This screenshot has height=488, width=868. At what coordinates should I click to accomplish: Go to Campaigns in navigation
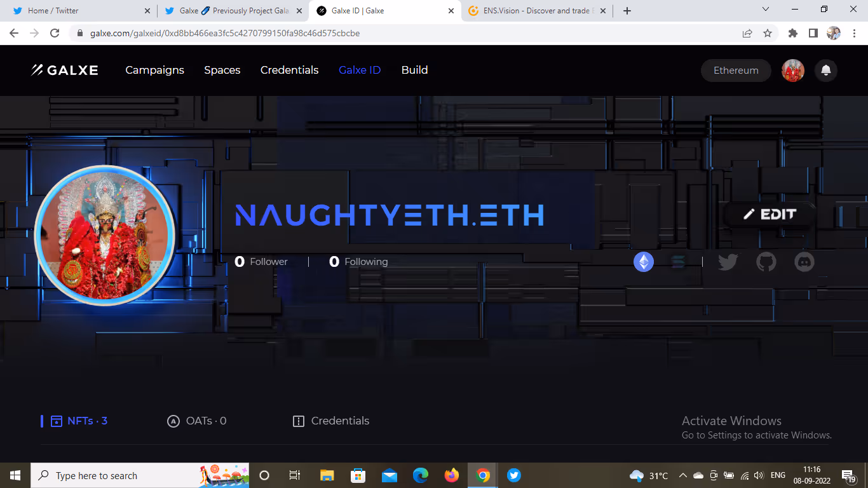click(154, 70)
